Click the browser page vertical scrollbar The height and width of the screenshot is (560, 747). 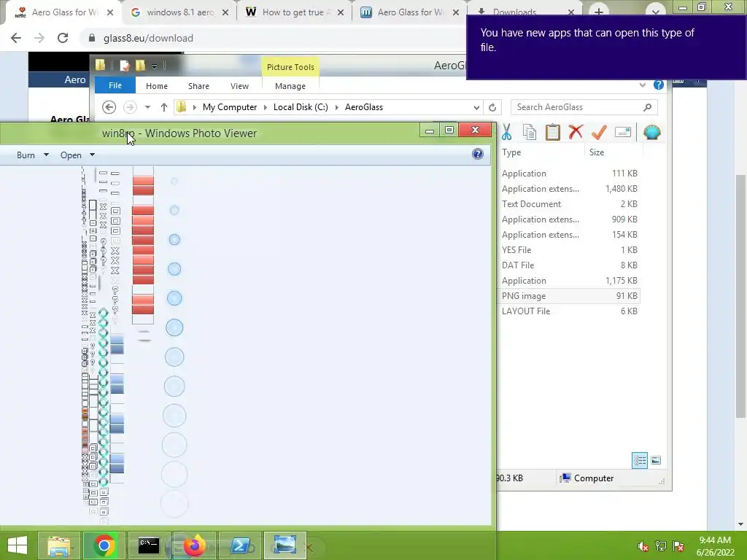[741, 295]
